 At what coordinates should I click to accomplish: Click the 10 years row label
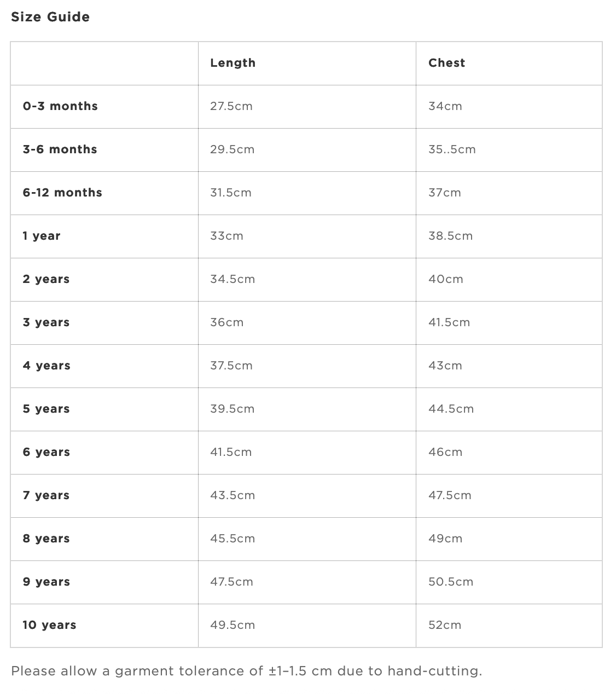click(x=49, y=625)
